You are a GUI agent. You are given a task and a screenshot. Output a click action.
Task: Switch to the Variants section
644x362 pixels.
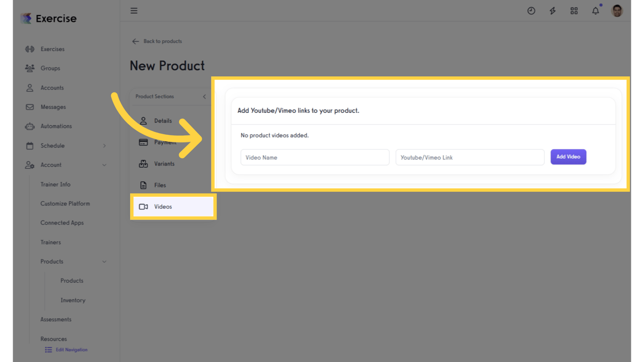[164, 164]
